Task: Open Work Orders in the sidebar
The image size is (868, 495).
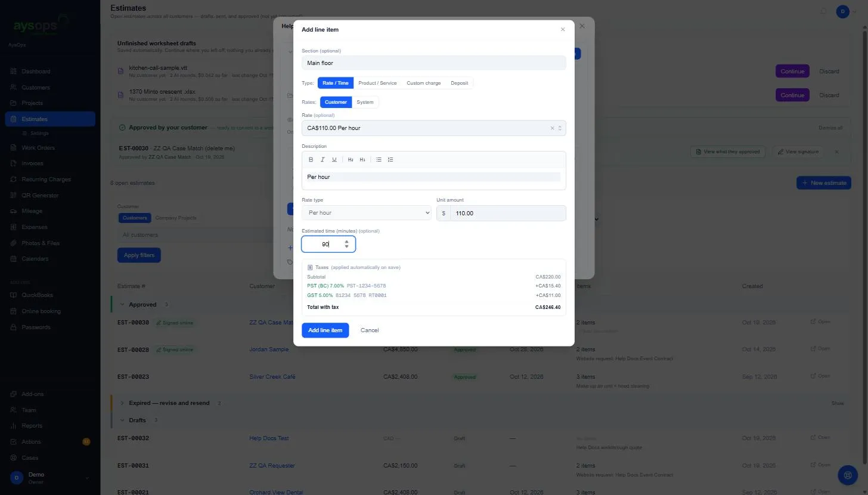Action: (x=50, y=148)
